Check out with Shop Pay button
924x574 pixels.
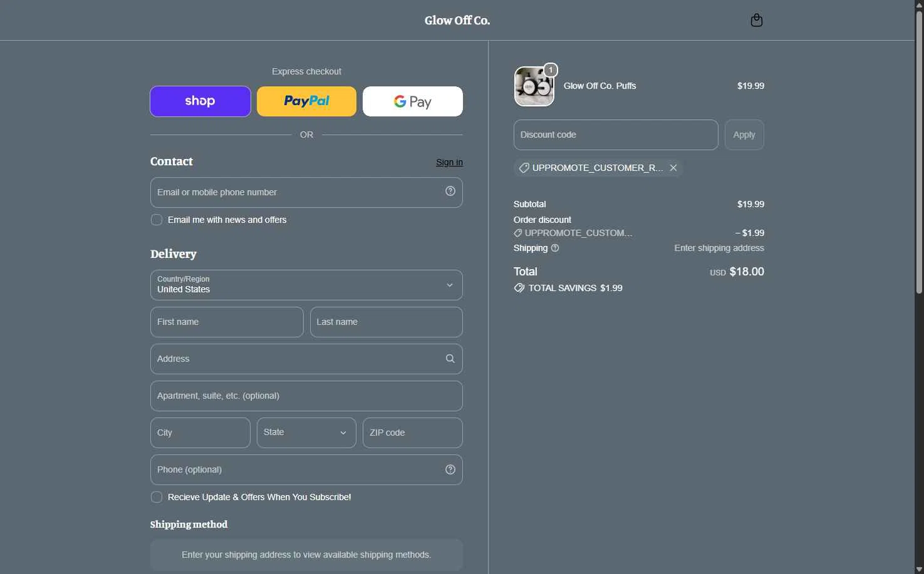[x=200, y=101]
